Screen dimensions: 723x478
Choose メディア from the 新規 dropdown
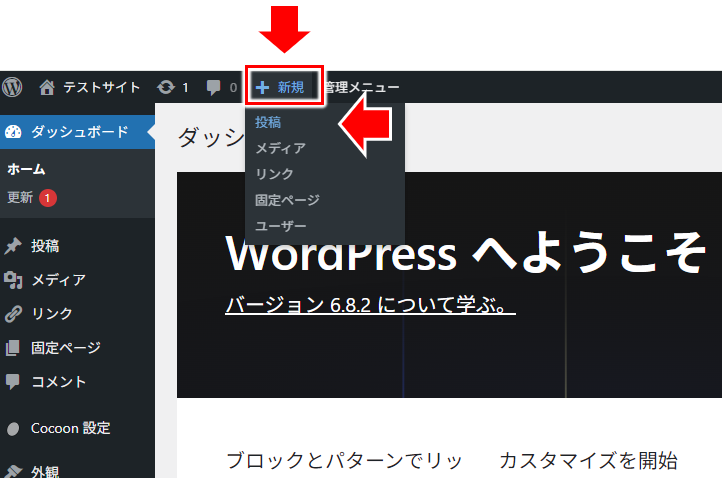click(x=280, y=148)
